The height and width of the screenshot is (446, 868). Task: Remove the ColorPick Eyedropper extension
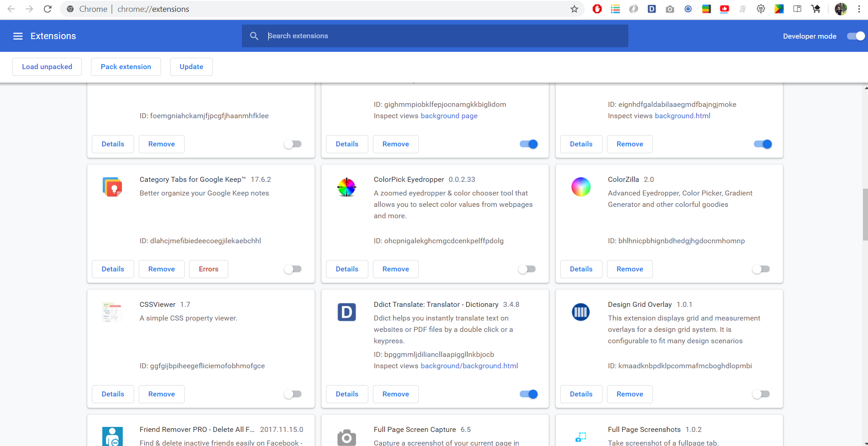point(396,269)
